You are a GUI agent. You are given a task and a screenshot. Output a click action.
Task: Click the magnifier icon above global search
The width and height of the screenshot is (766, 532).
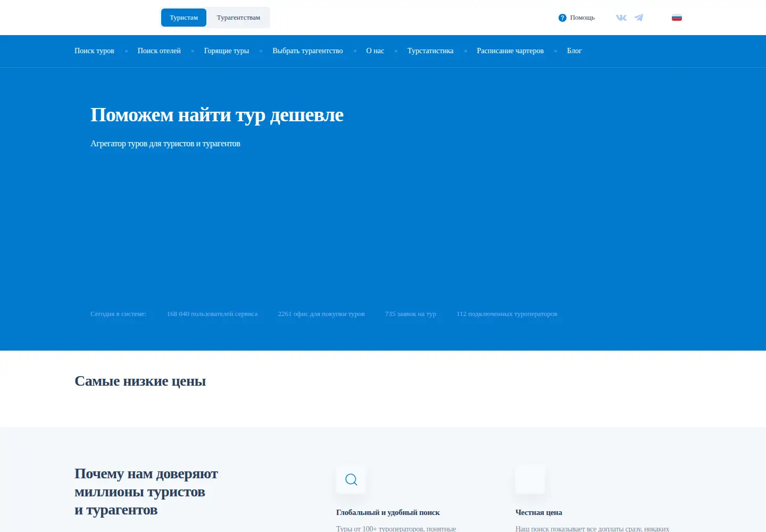tap(351, 479)
